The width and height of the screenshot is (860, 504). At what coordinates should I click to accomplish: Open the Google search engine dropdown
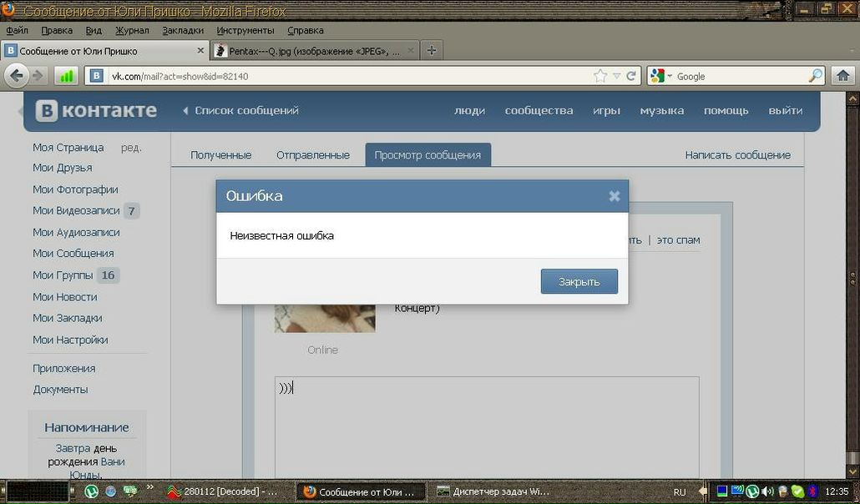(x=661, y=76)
